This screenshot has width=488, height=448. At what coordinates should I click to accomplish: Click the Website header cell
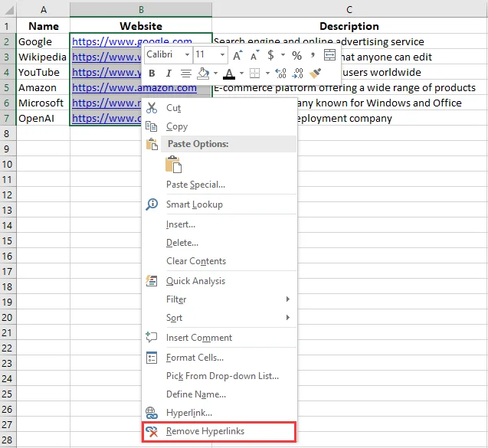pos(141,26)
